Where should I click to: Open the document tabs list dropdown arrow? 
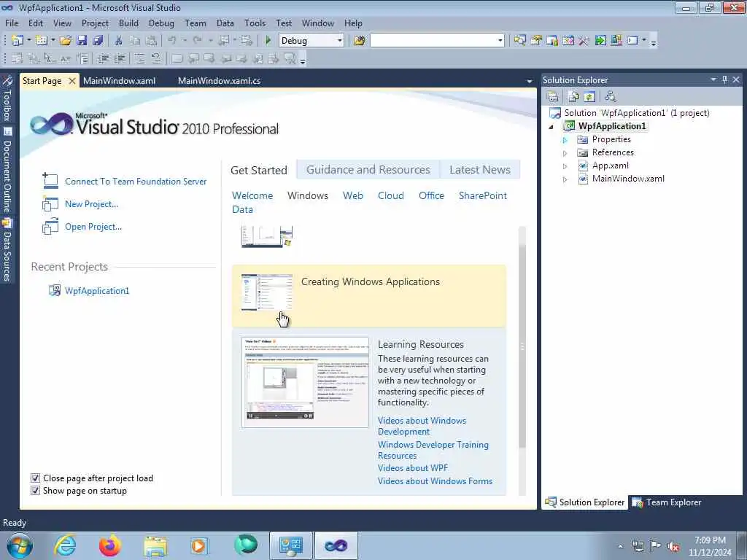(x=530, y=82)
